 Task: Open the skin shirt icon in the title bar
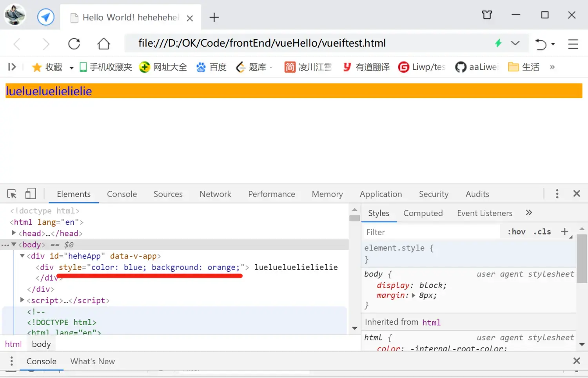pos(487,15)
